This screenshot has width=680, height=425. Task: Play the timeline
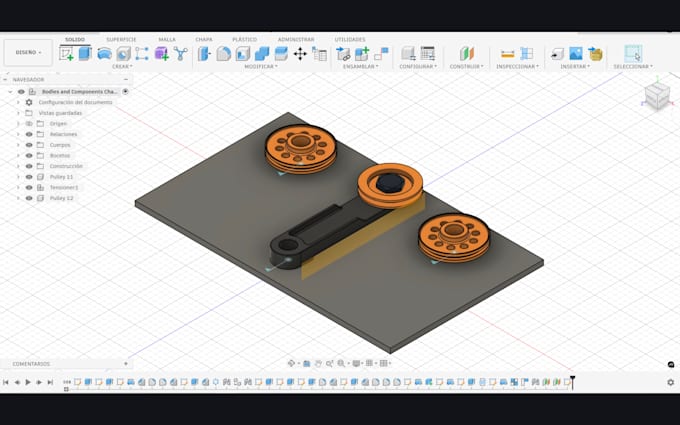(28, 382)
